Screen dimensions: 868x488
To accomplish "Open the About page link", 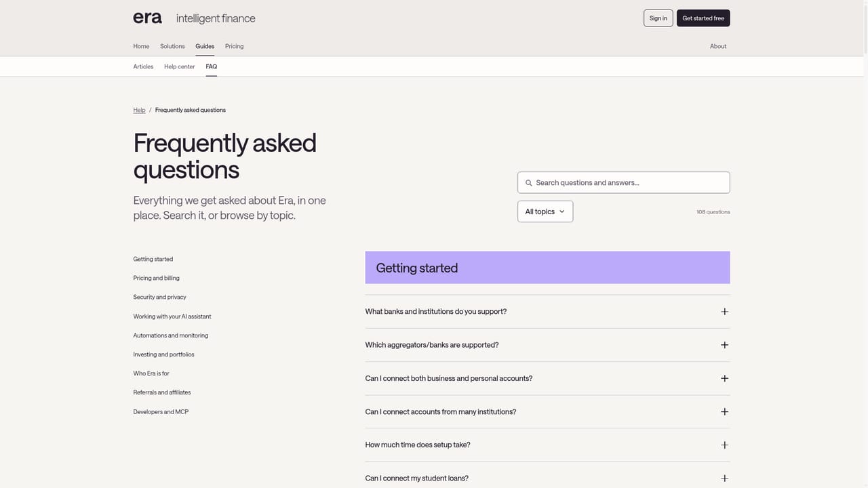I will [x=718, y=46].
